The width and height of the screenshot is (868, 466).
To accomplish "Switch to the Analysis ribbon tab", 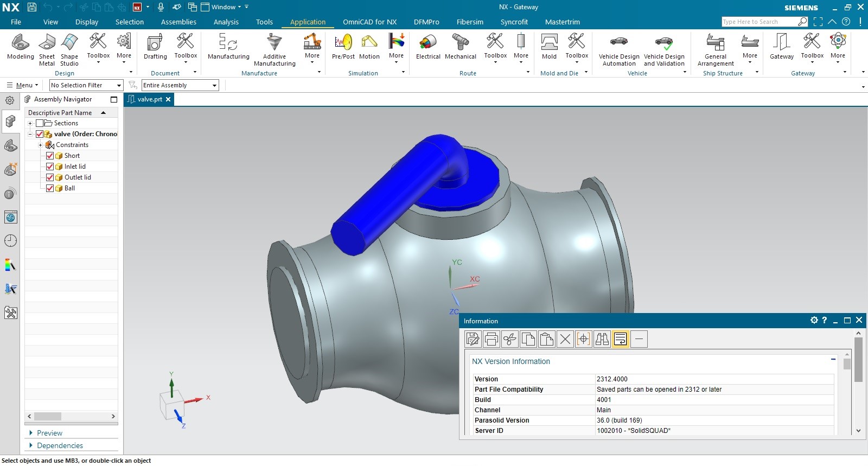I will (226, 22).
